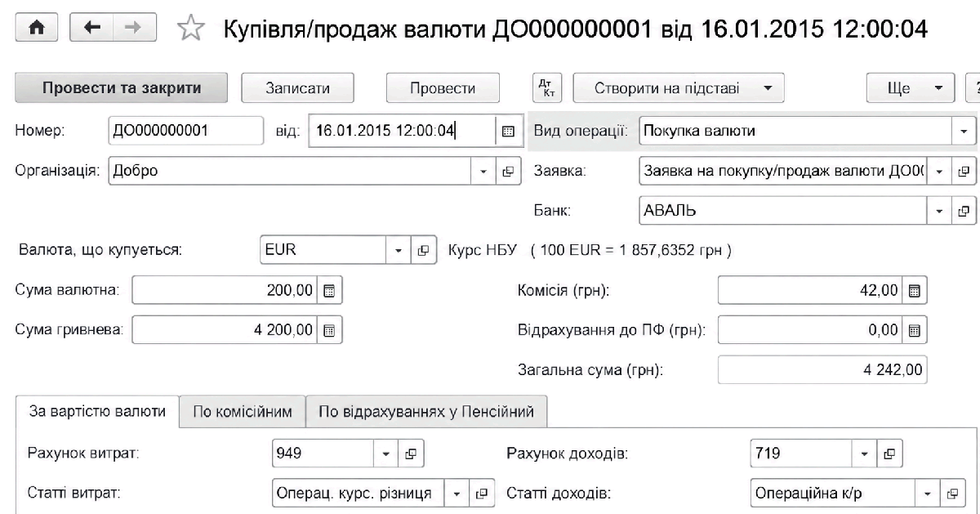Edit the Номер field
This screenshot has height=514, width=980.
(x=185, y=131)
